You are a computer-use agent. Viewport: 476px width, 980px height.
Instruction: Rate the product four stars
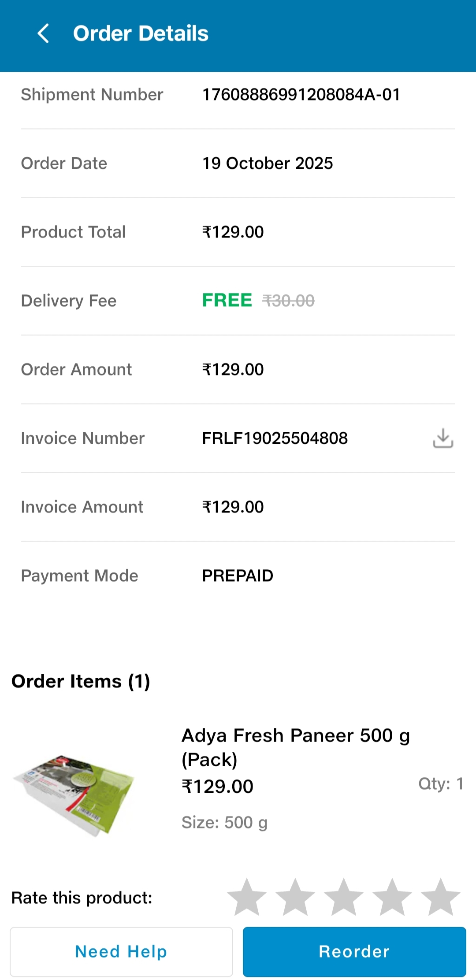point(392,897)
